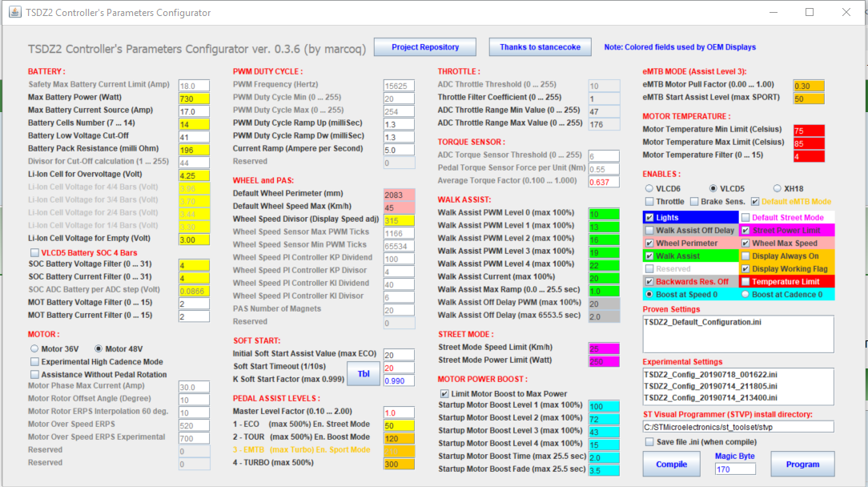
Task: Toggle Experimental High Cadence Mode checkbox
Action: pos(34,362)
